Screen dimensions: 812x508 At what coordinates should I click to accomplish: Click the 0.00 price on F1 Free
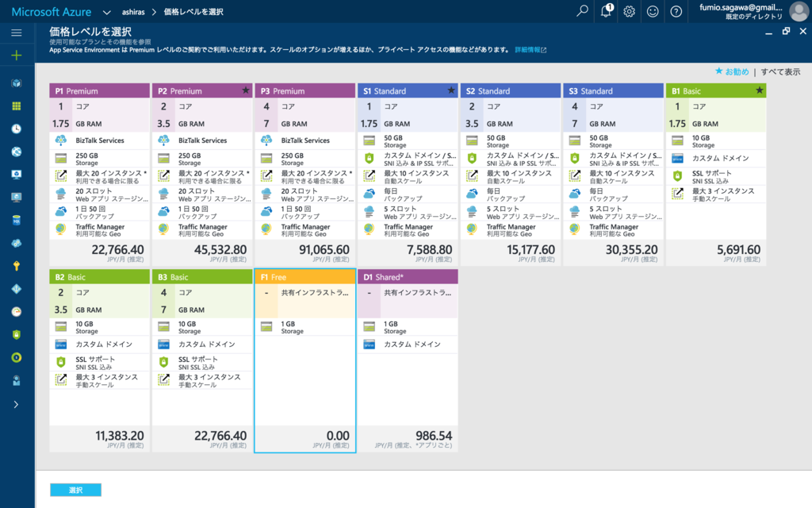click(338, 436)
